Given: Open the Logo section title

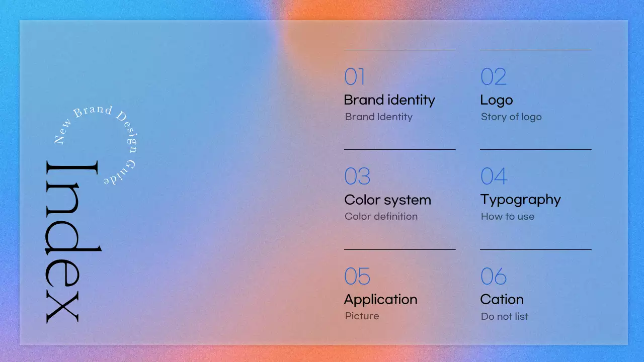Looking at the screenshot, I should click(x=496, y=100).
